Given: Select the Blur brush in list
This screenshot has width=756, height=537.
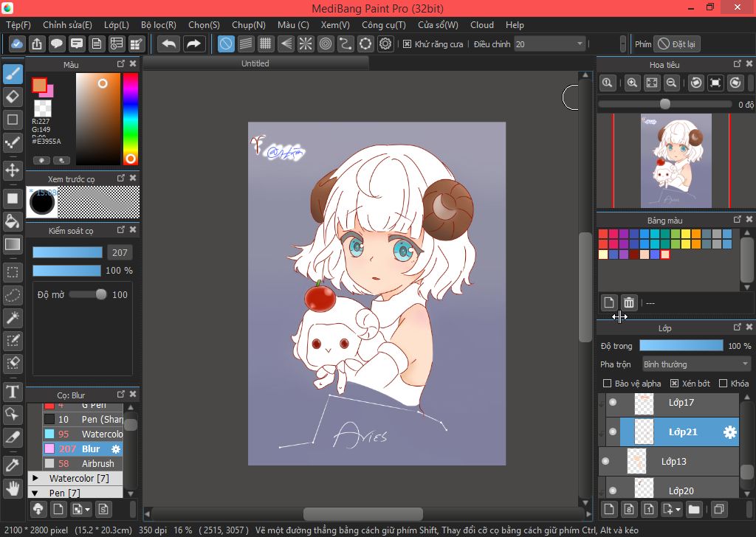Looking at the screenshot, I should (83, 449).
